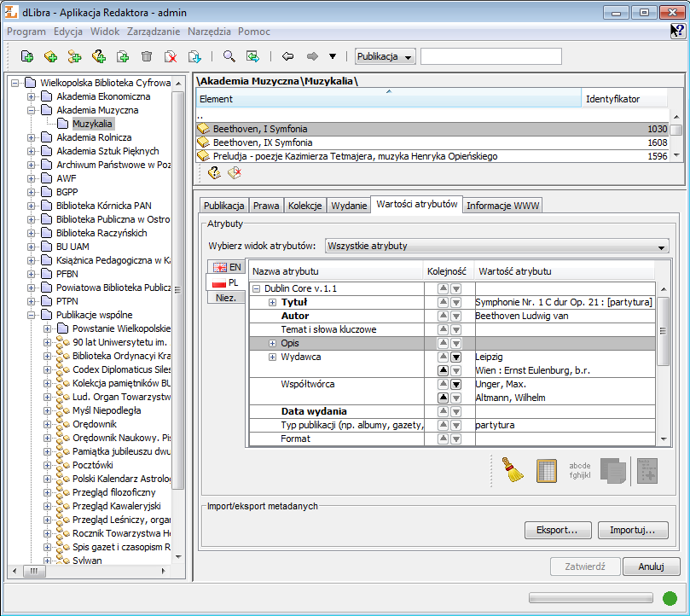Switch to the Prawa tab
Image resolution: width=690 pixels, height=616 pixels.
click(x=266, y=206)
